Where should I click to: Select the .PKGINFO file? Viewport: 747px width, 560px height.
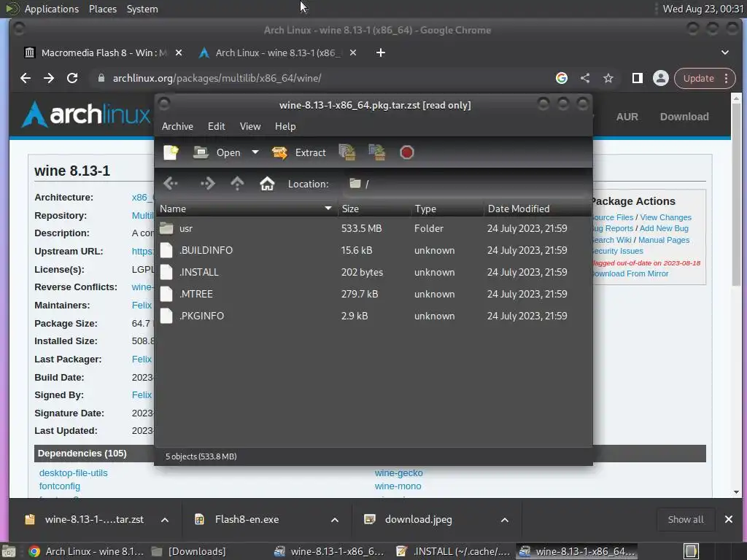point(373,316)
